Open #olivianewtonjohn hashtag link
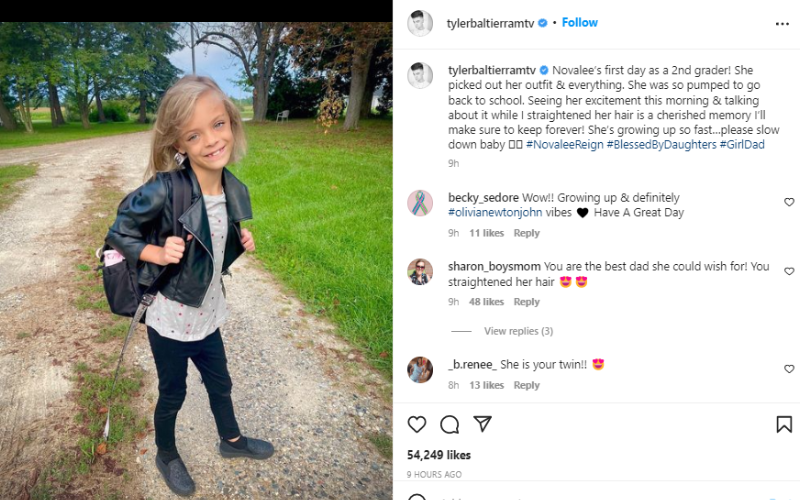The height and width of the screenshot is (500, 800). [495, 212]
